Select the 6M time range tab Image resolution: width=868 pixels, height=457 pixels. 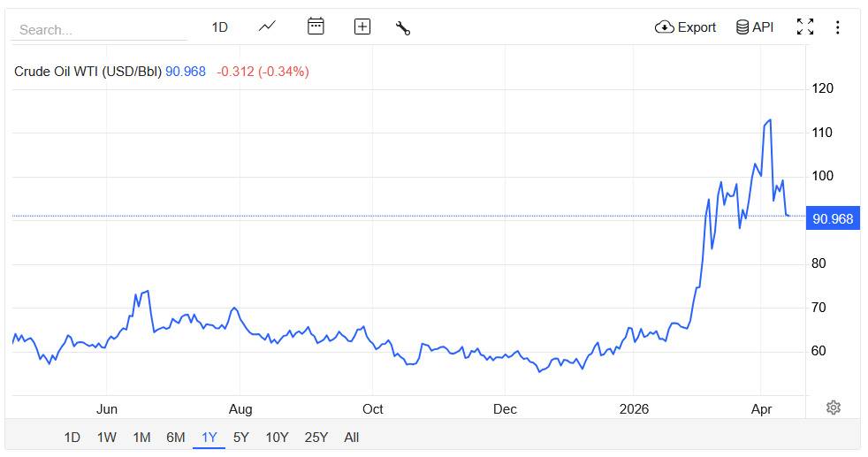(x=176, y=438)
